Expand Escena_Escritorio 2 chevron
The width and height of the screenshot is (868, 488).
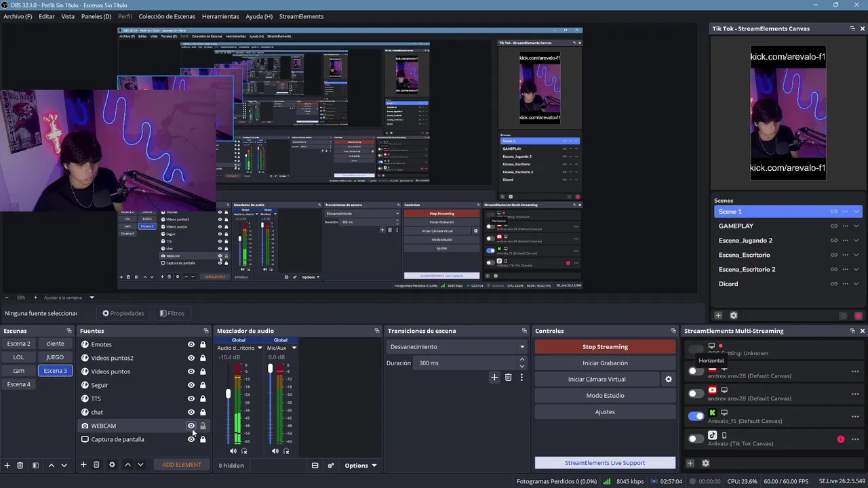(x=856, y=270)
